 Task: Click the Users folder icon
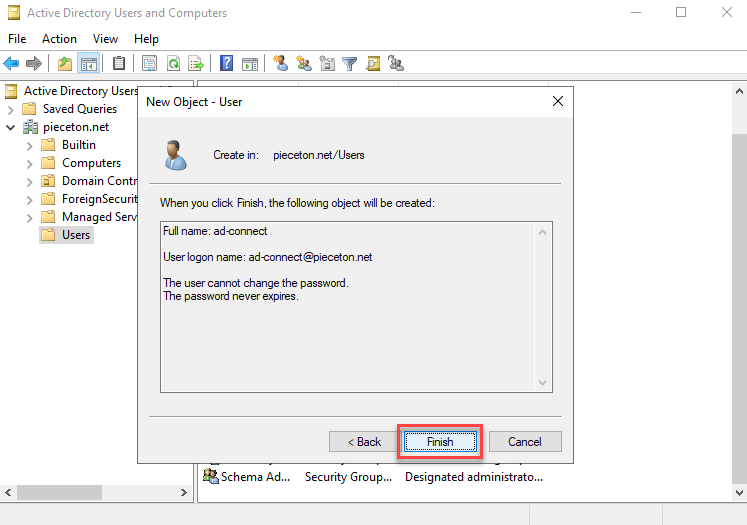click(x=48, y=234)
